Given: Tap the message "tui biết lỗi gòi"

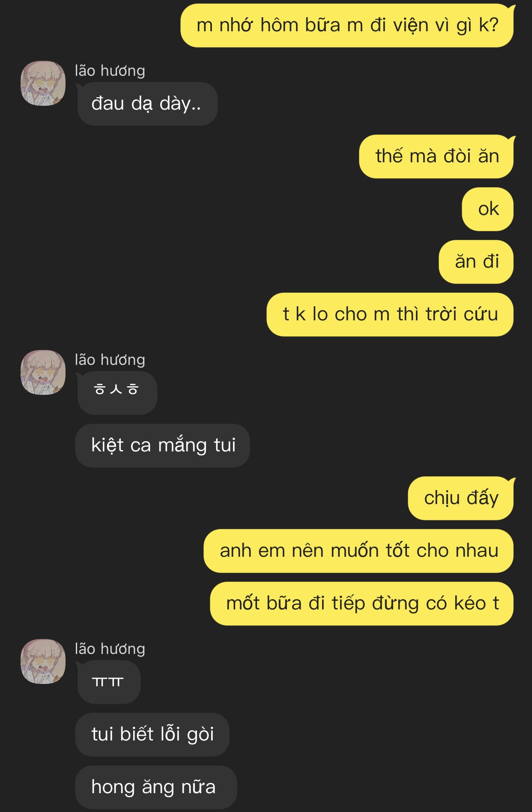Looking at the screenshot, I should [152, 734].
